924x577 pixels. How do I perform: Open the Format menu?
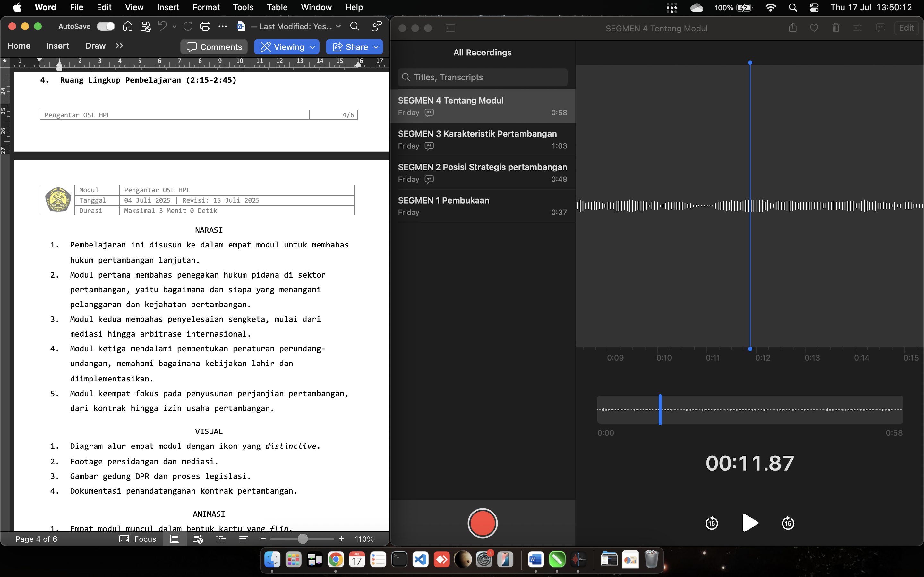206,7
